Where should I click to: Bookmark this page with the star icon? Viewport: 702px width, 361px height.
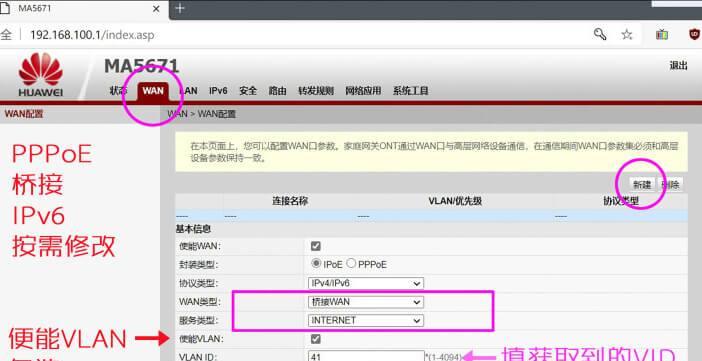point(627,34)
